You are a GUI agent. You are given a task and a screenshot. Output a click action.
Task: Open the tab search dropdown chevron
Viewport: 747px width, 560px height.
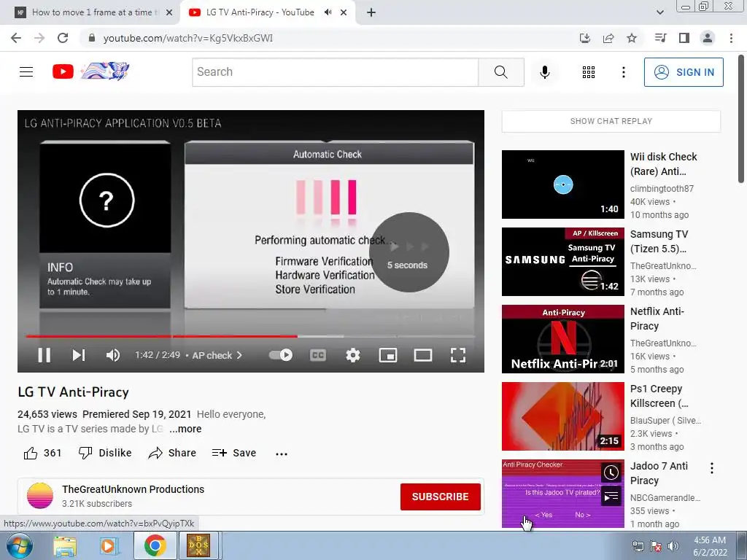pos(659,12)
